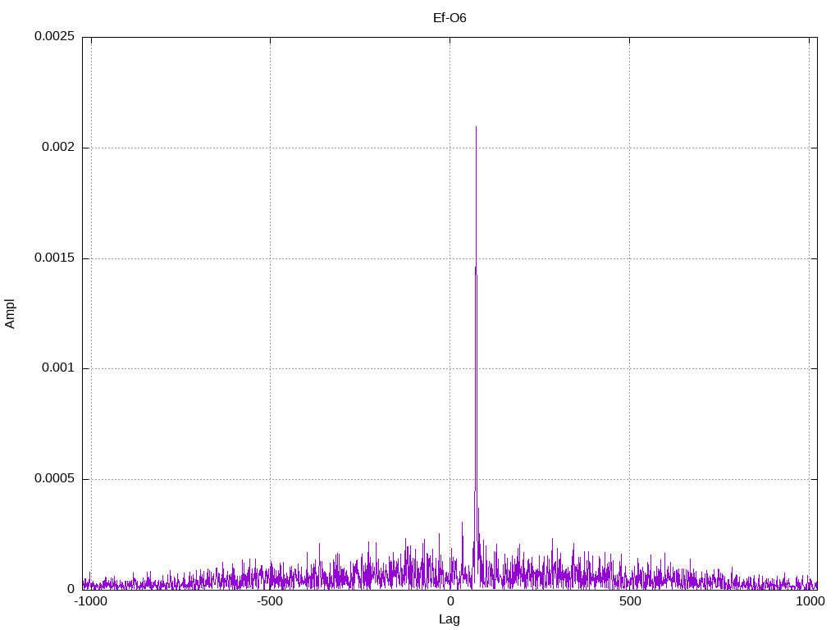Screen dimensions: 840x630
Task: Click the grid intersection at lag 0, amplitude 0.002
Action: [x=450, y=148]
